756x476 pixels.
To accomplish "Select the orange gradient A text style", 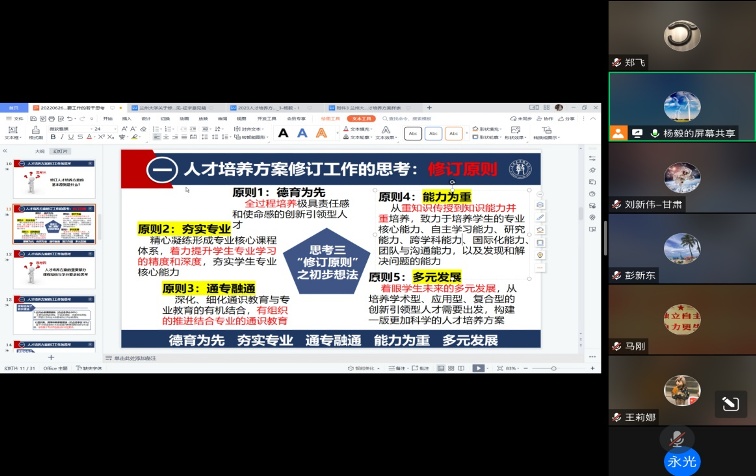I will (x=321, y=132).
